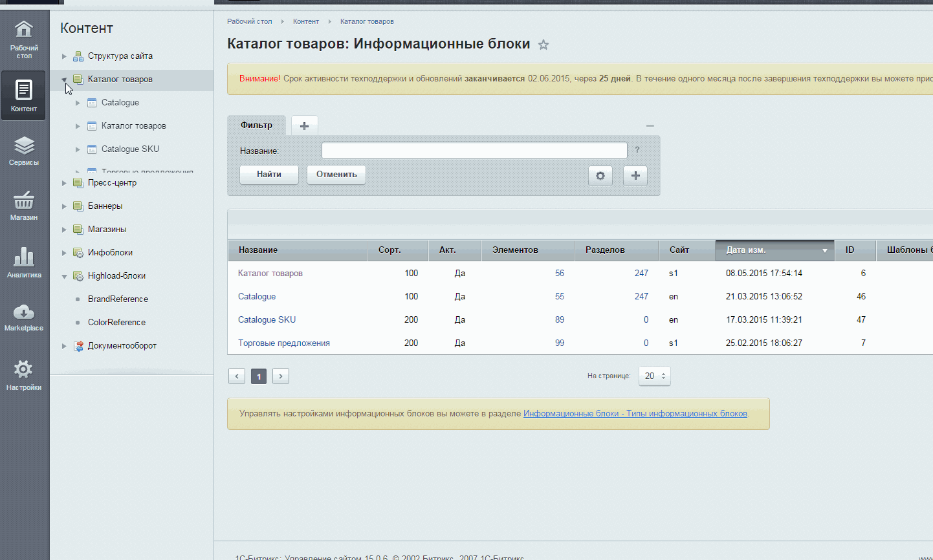The image size is (933, 560).
Task: Expand the Документооборот tree node
Action: tap(64, 346)
